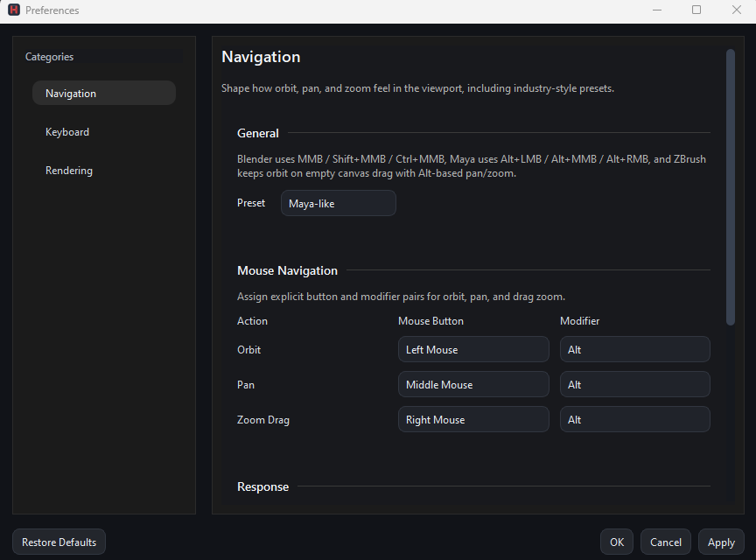756x560 pixels.
Task: Open the Zoom Drag modifier selector
Action: pyautogui.click(x=635, y=419)
